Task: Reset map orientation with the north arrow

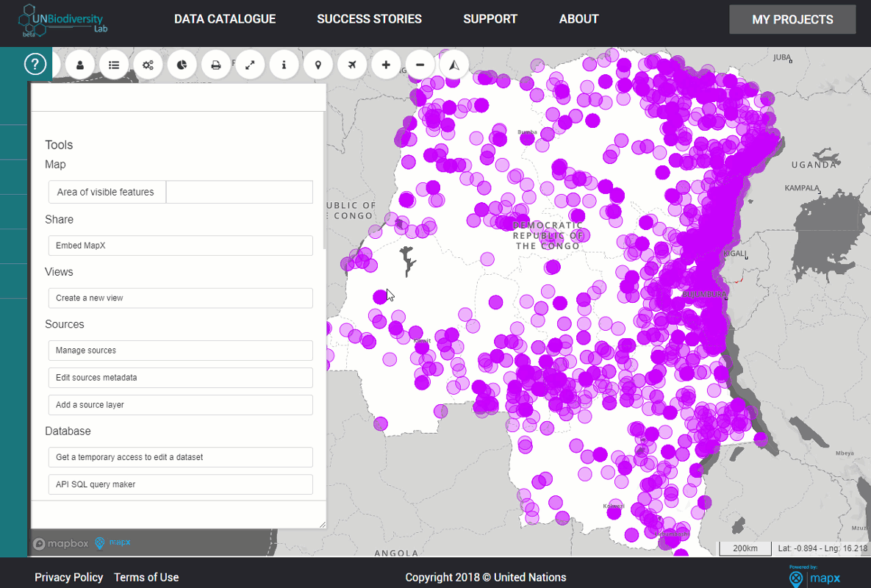Action: pyautogui.click(x=454, y=65)
